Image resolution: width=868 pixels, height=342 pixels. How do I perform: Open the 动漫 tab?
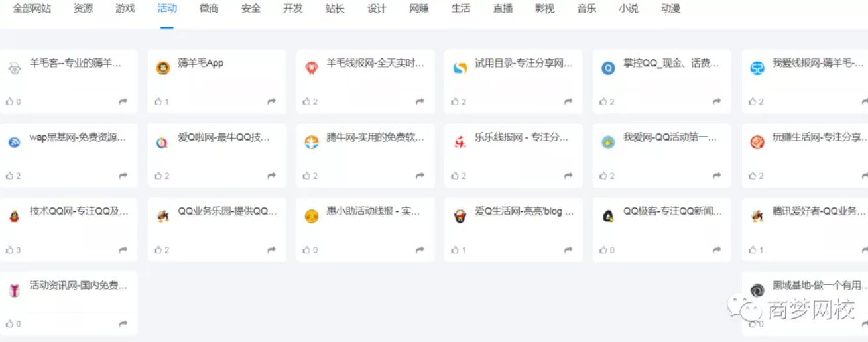pos(670,9)
